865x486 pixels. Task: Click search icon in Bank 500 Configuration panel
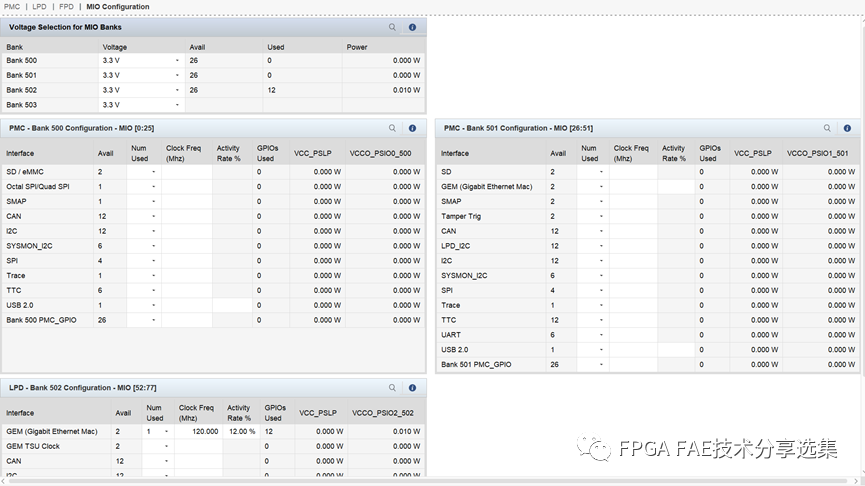[x=393, y=128]
